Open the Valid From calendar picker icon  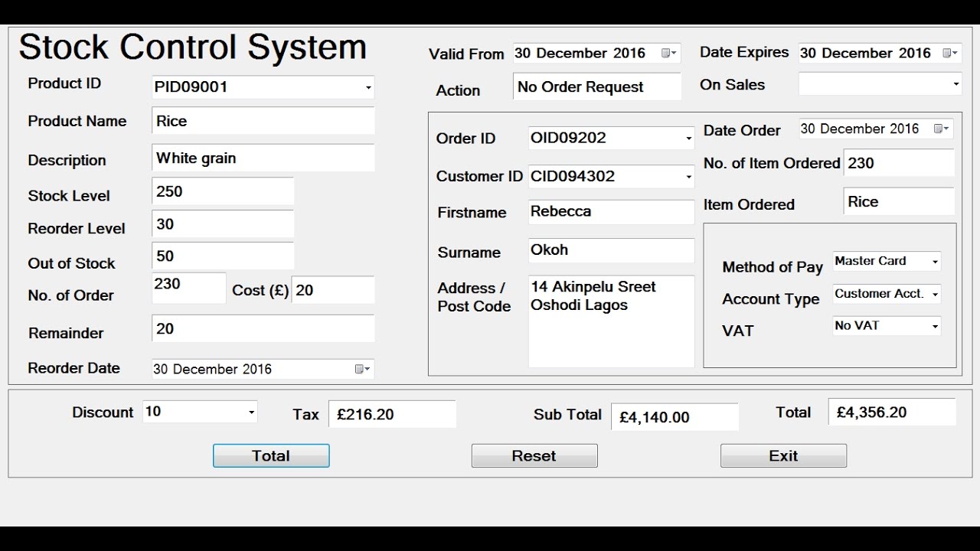(x=668, y=54)
